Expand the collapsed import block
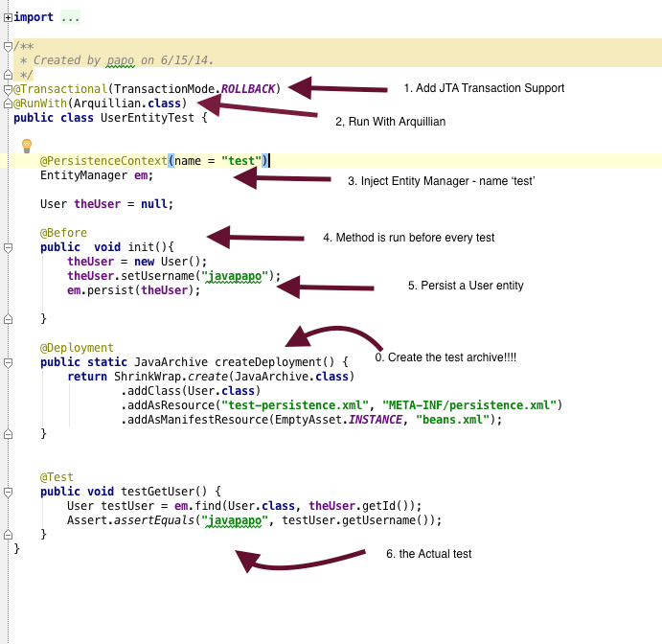The image size is (662, 644). pos(8,17)
